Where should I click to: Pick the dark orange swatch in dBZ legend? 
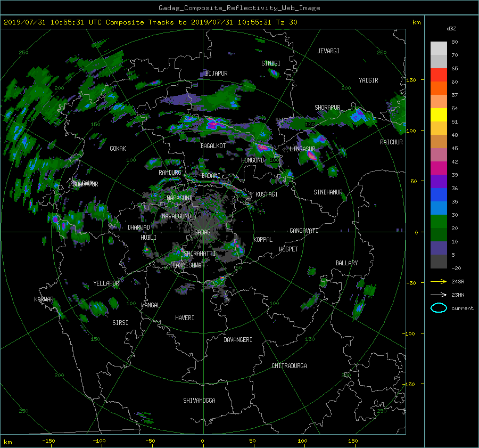click(x=439, y=88)
